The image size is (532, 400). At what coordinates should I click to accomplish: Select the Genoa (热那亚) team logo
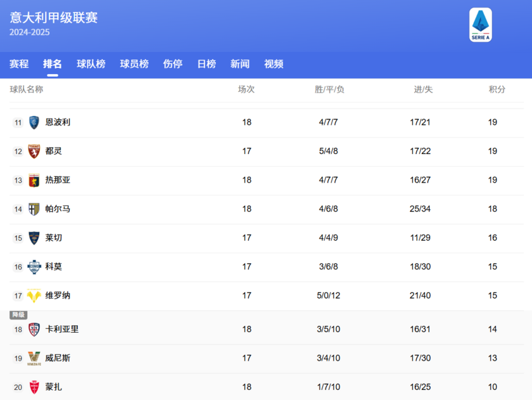point(33,180)
